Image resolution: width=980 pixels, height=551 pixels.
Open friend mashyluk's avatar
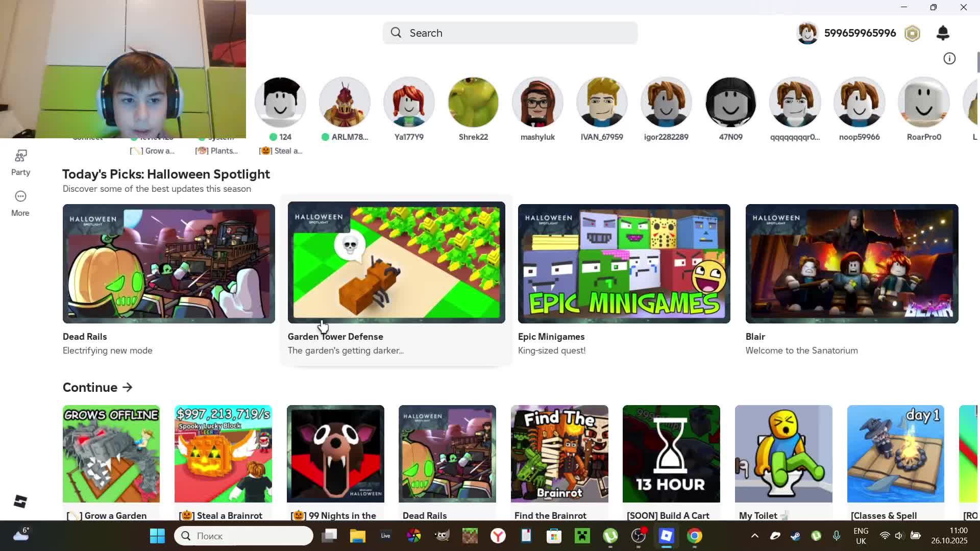[x=537, y=103]
